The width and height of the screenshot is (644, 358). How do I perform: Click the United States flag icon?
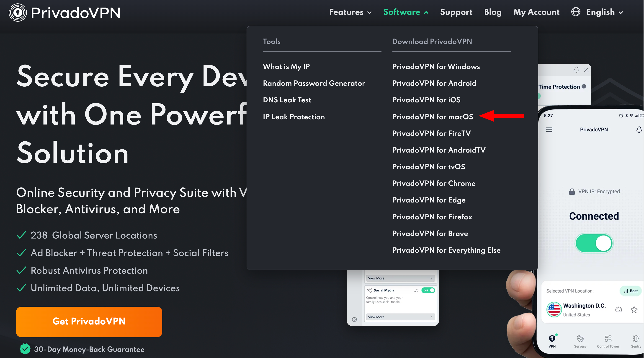554,309
